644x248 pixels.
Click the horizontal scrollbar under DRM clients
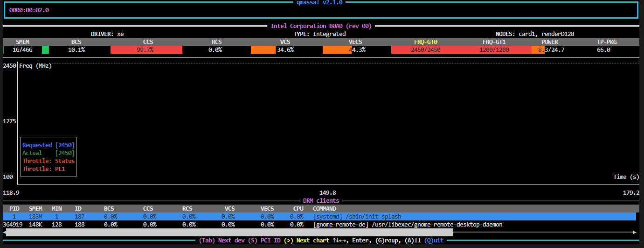[x=229, y=232]
